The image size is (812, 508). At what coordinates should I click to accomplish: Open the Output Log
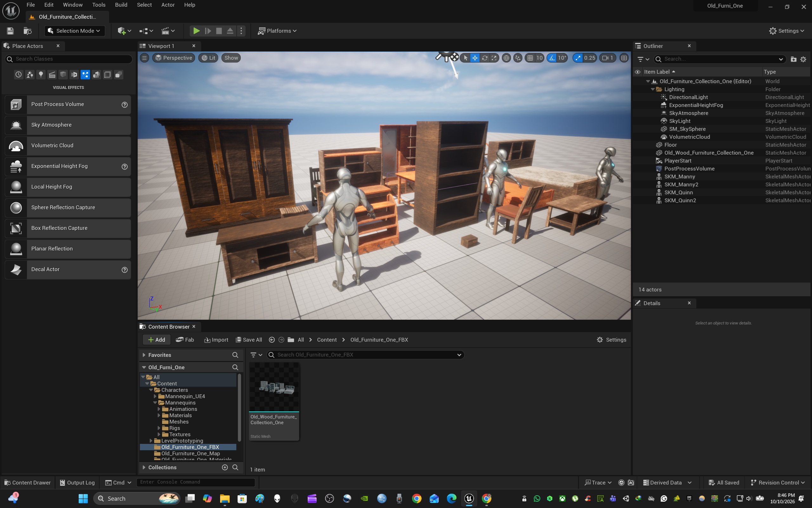(x=77, y=483)
